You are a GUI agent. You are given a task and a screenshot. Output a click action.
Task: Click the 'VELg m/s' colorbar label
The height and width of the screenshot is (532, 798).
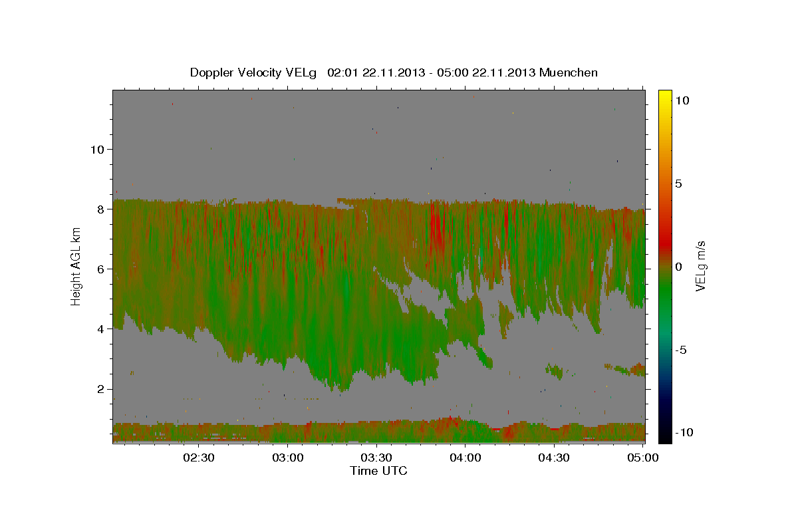(701, 266)
